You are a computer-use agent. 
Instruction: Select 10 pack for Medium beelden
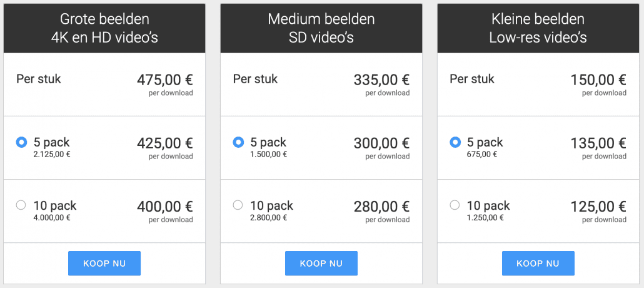[238, 205]
